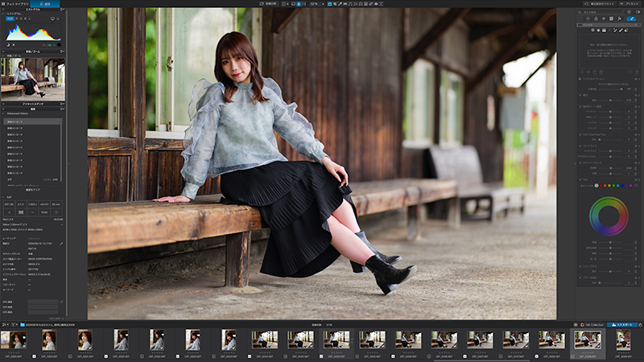The height and width of the screenshot is (362, 644).
Task: Click the HSL color wheel
Action: click(609, 216)
